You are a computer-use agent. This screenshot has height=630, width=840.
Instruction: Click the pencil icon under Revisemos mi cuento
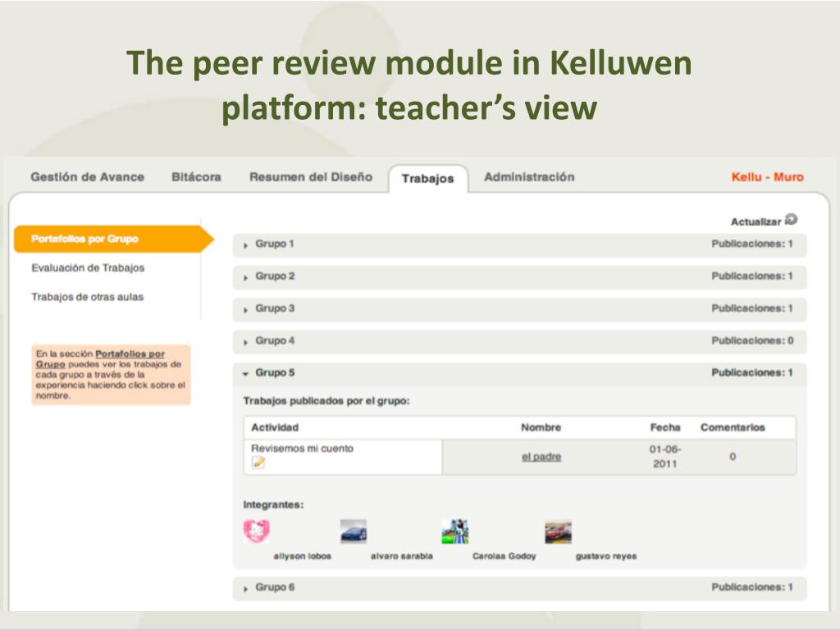258,463
